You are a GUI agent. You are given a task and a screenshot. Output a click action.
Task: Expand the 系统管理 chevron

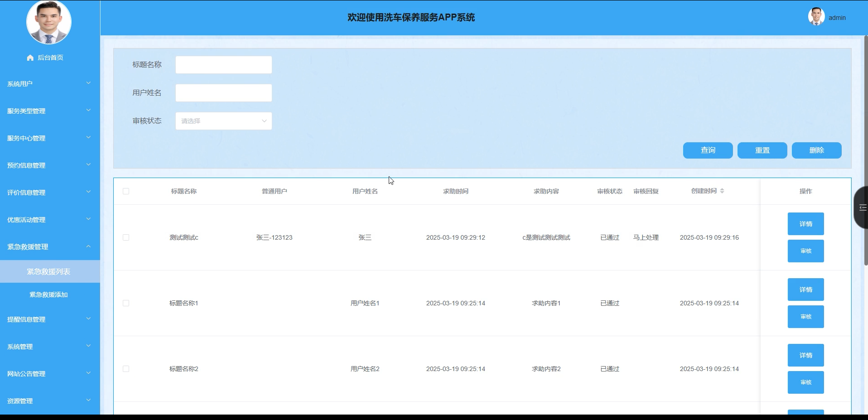[x=88, y=346]
